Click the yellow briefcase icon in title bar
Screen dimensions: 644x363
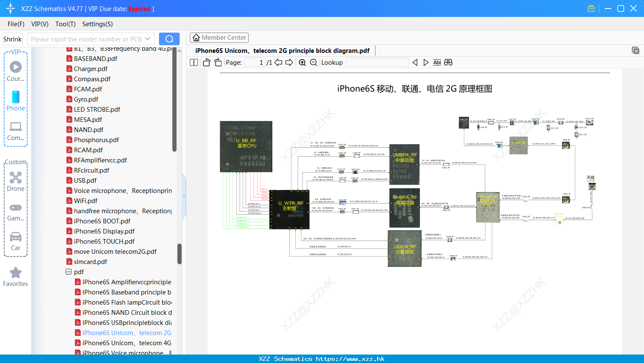point(591,8)
